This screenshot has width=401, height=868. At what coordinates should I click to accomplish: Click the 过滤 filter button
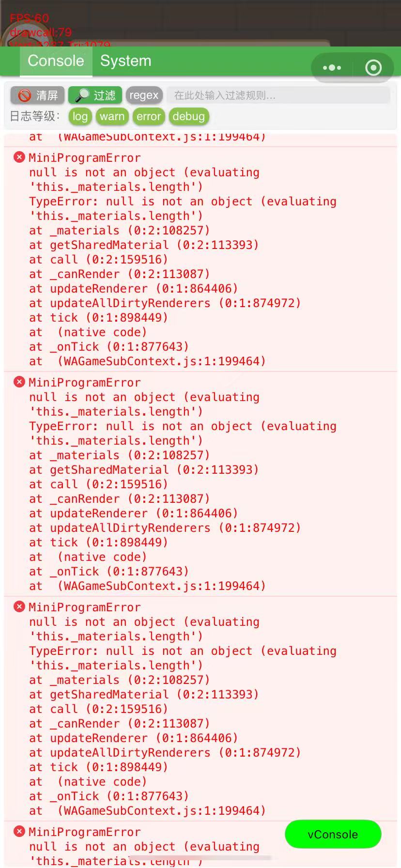[x=95, y=95]
